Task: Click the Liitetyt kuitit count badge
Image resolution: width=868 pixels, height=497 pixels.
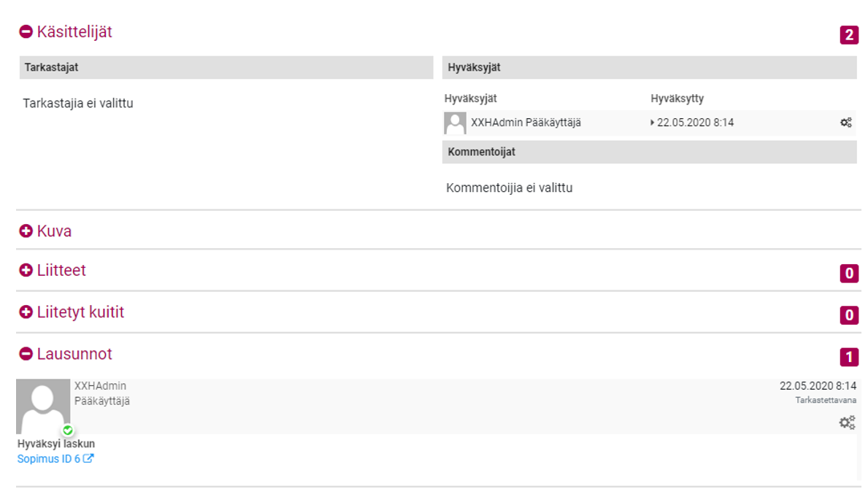Action: [x=849, y=315]
